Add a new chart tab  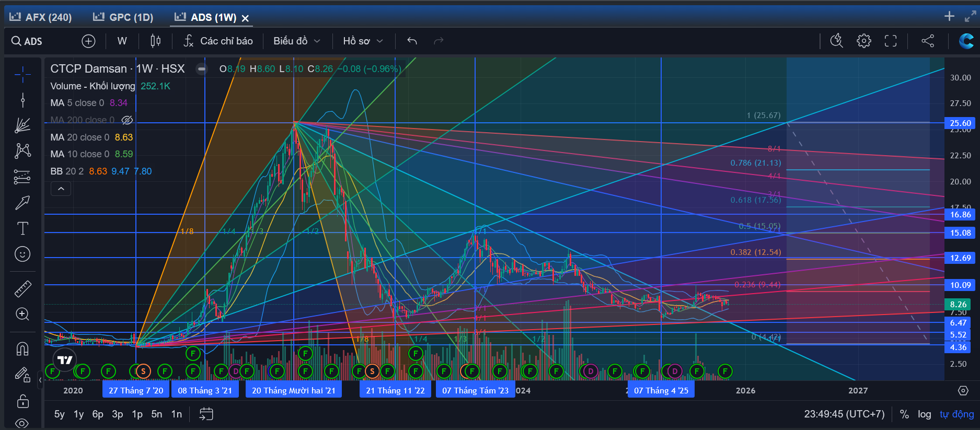[x=950, y=16]
